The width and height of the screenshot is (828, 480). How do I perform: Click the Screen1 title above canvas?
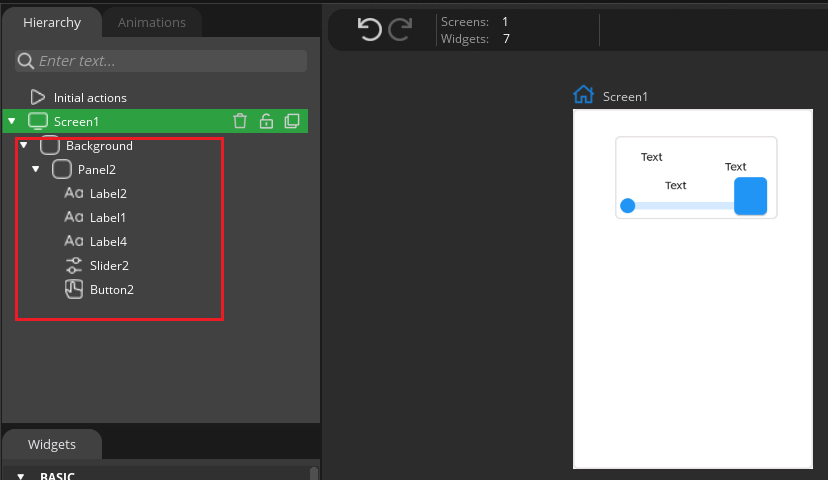click(625, 97)
